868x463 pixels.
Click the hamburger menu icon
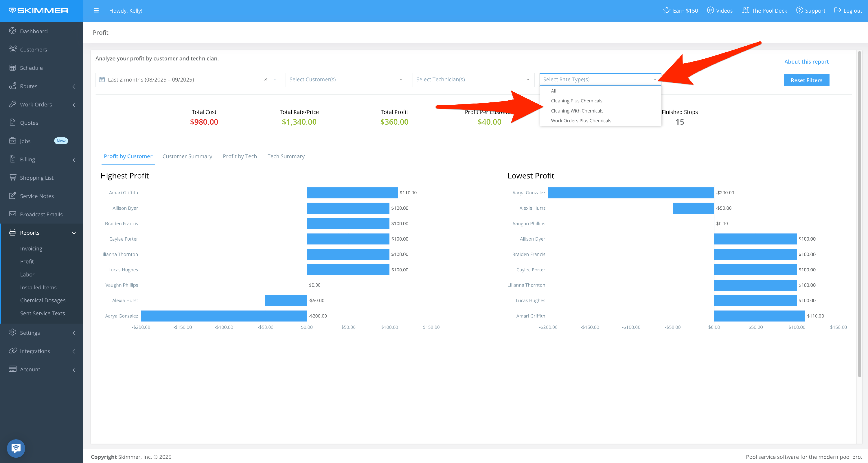click(96, 10)
